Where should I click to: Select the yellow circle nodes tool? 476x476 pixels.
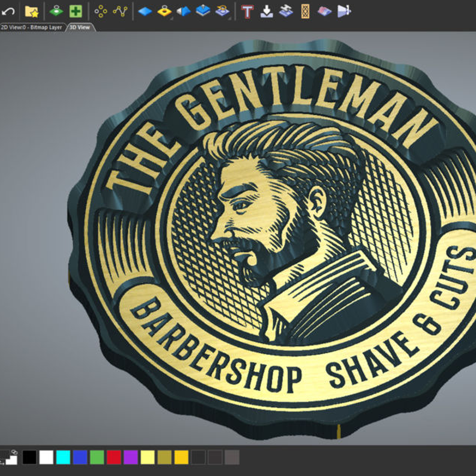point(100,11)
